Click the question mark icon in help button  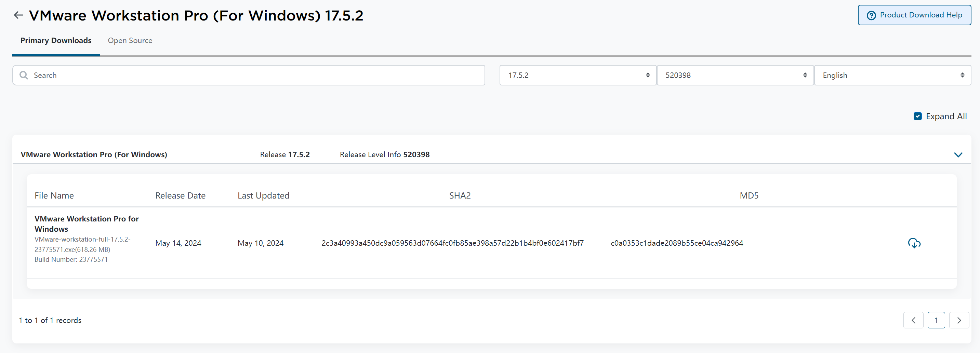[871, 15]
